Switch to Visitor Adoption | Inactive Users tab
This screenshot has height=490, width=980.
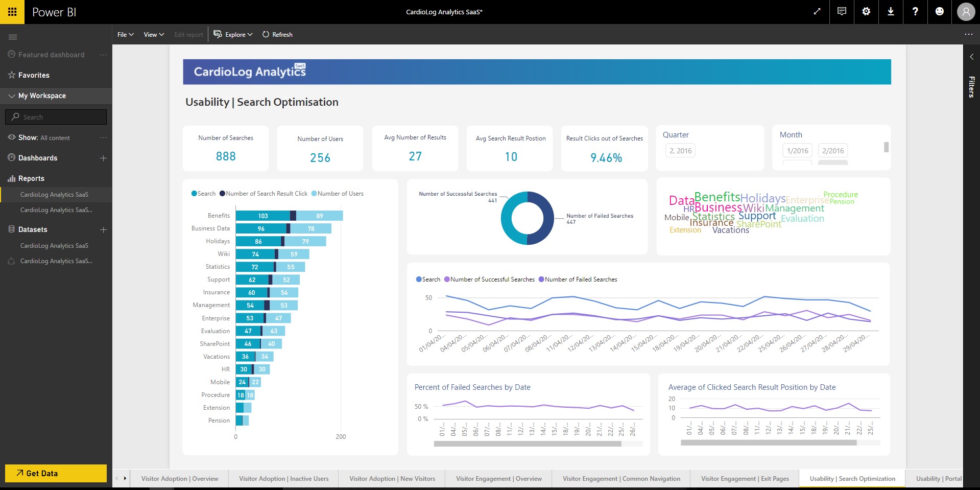(x=284, y=479)
